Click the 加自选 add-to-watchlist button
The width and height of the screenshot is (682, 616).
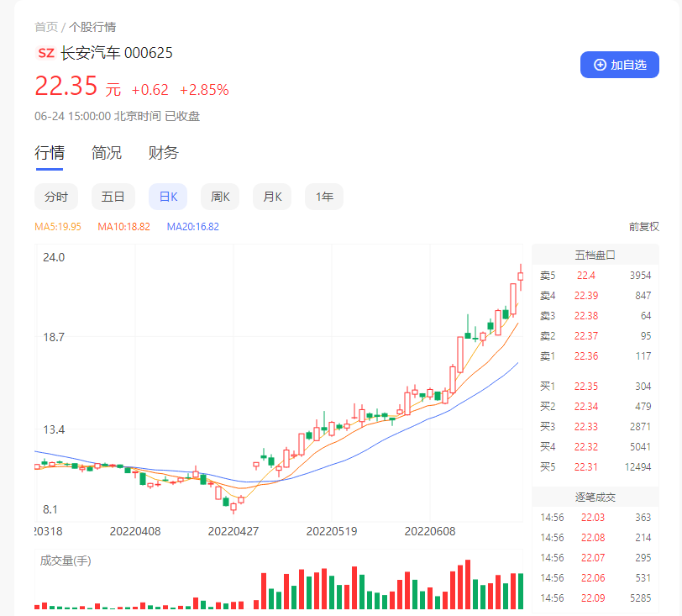(x=620, y=65)
